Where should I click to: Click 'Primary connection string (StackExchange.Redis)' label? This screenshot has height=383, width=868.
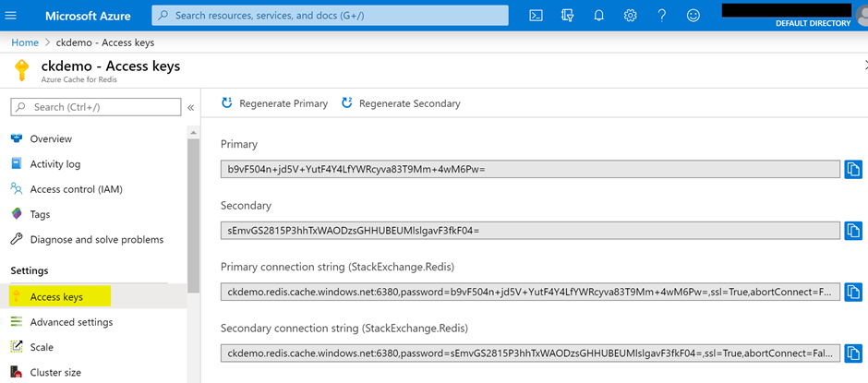(338, 267)
